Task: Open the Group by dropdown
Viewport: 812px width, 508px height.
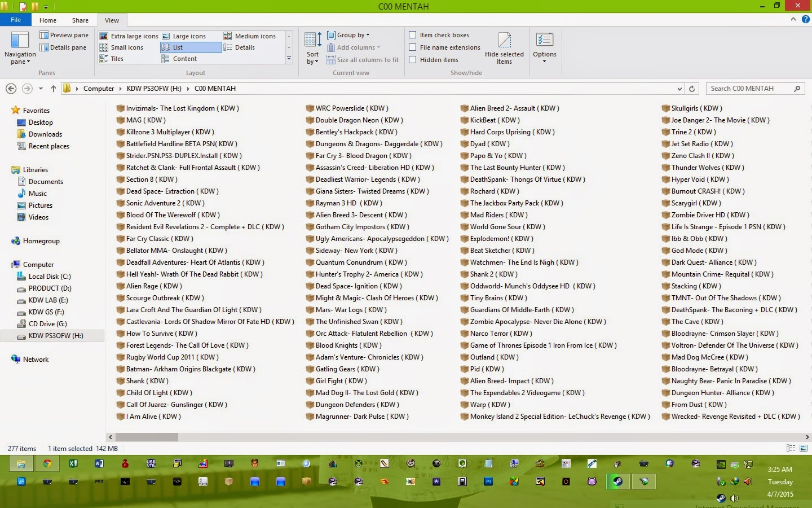Action: coord(348,35)
